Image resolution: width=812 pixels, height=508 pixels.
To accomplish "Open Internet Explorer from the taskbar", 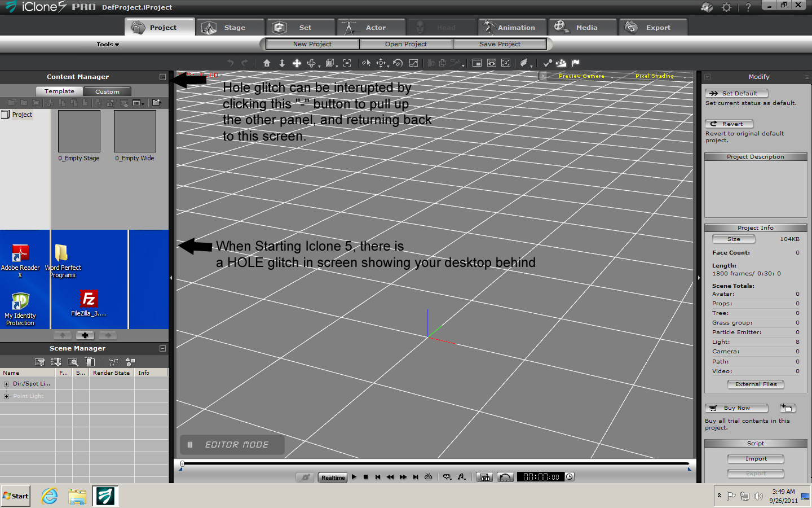I will pyautogui.click(x=50, y=496).
